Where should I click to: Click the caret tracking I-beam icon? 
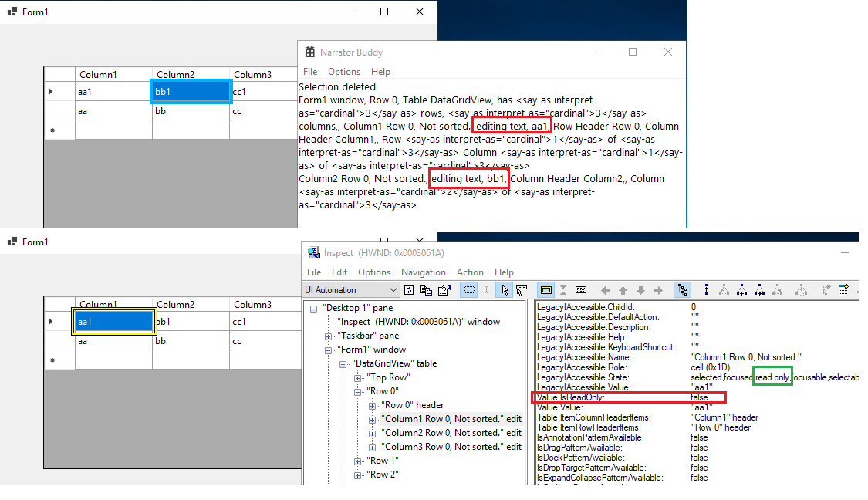click(488, 289)
